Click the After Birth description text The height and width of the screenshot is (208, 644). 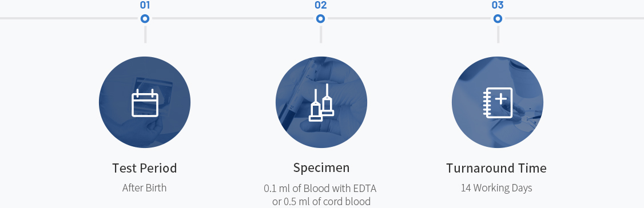[x=145, y=188]
